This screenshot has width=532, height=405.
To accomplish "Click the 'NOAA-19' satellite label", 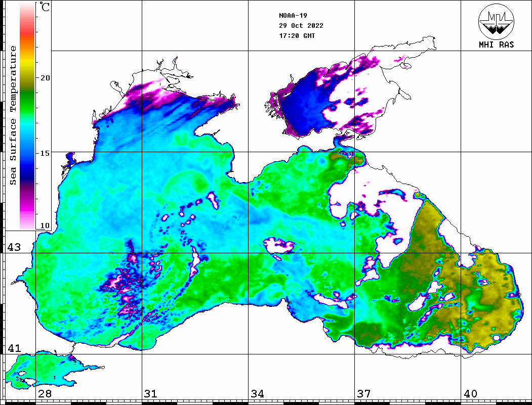I will pyautogui.click(x=293, y=15).
